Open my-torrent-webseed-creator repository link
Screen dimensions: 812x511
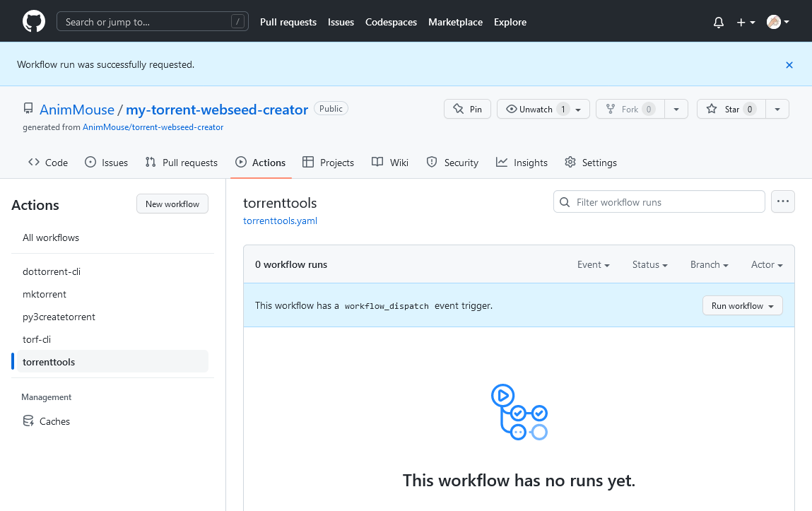tap(217, 110)
